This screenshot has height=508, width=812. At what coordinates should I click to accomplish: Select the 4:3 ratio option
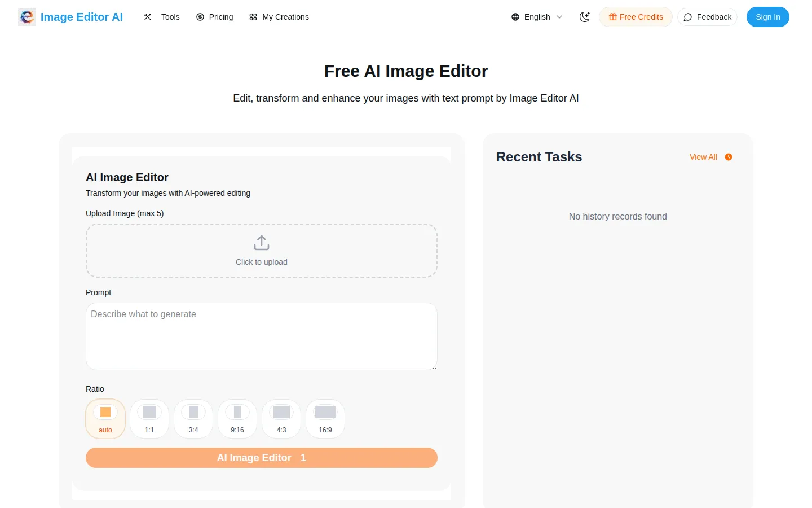281,419
